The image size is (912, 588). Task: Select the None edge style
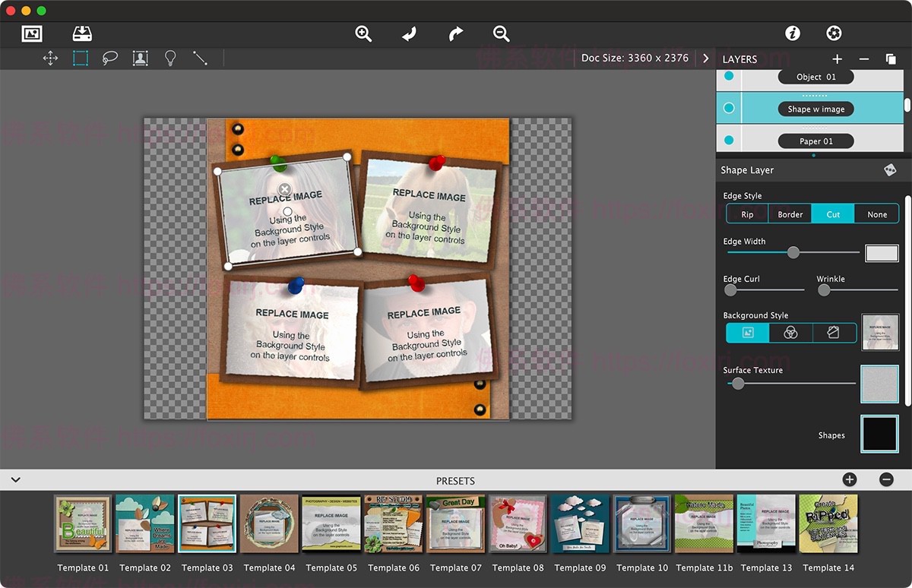tap(876, 213)
